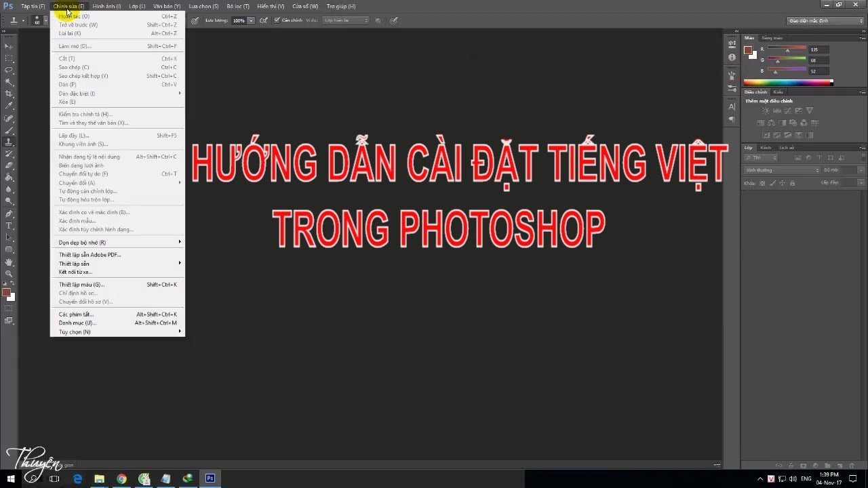Select the Dodge tool
Viewport: 868px width, 488px height.
click(x=9, y=201)
